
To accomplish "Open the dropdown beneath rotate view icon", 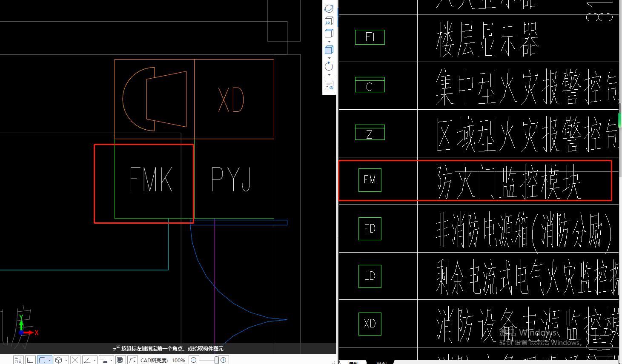I will tap(329, 75).
